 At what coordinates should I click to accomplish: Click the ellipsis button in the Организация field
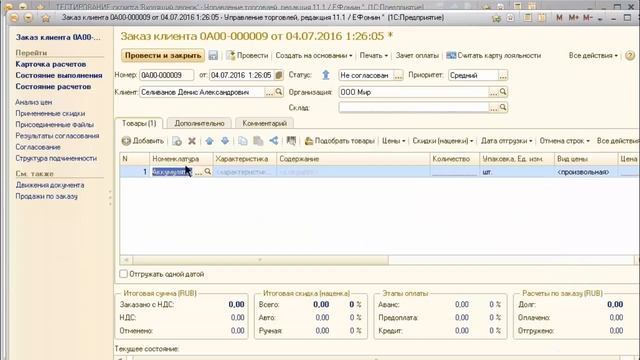[493, 92]
